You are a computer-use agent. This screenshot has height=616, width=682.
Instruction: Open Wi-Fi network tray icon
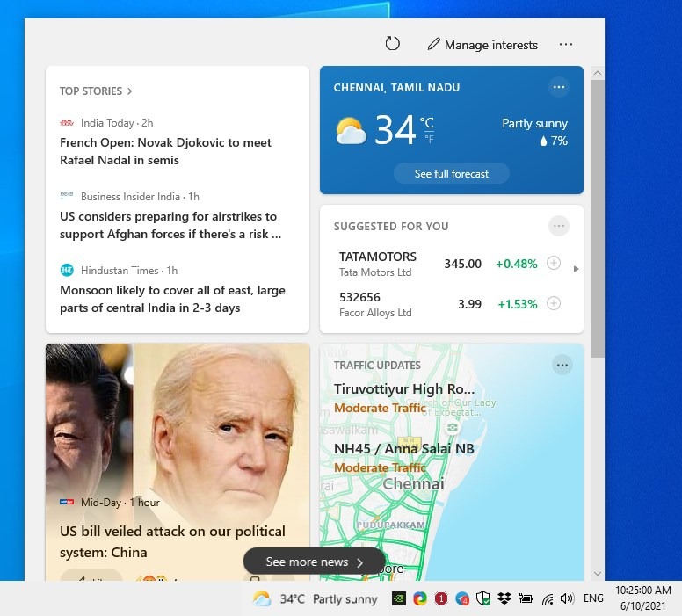[x=547, y=599]
